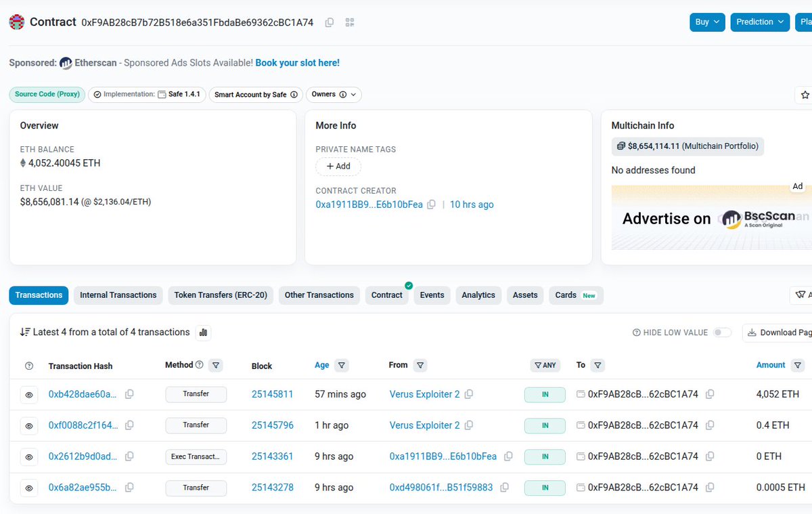Copy To address in 0.4 ETH row
This screenshot has width=812, height=514.
710,425
